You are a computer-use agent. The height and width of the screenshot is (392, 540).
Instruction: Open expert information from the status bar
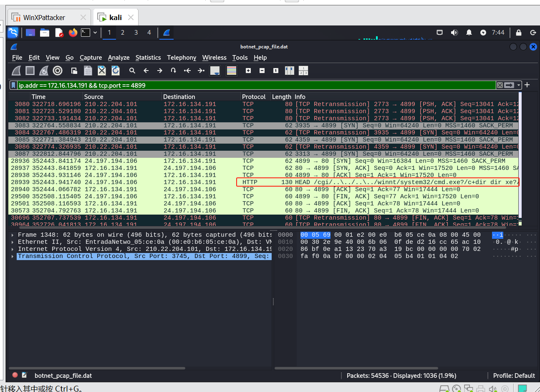pos(15,375)
